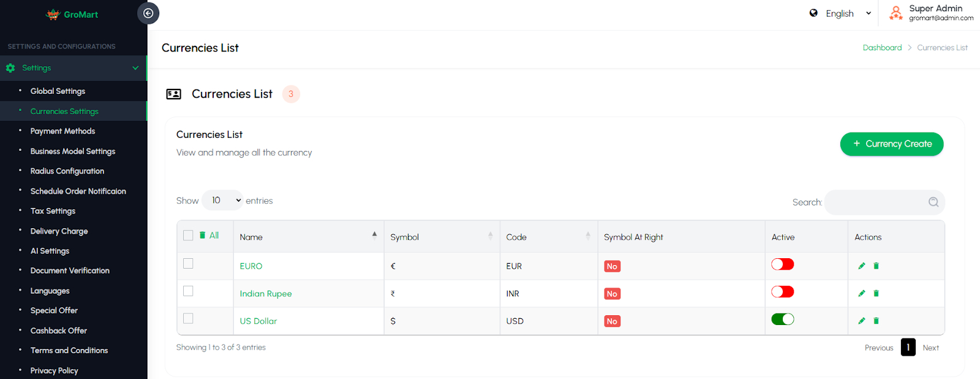The width and height of the screenshot is (980, 379).
Task: Open the entries per page dropdown
Action: click(223, 201)
